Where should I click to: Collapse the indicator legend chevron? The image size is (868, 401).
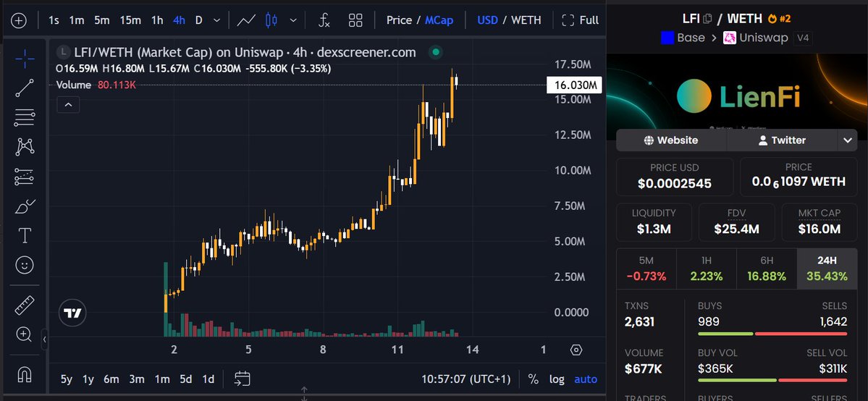tap(68, 104)
